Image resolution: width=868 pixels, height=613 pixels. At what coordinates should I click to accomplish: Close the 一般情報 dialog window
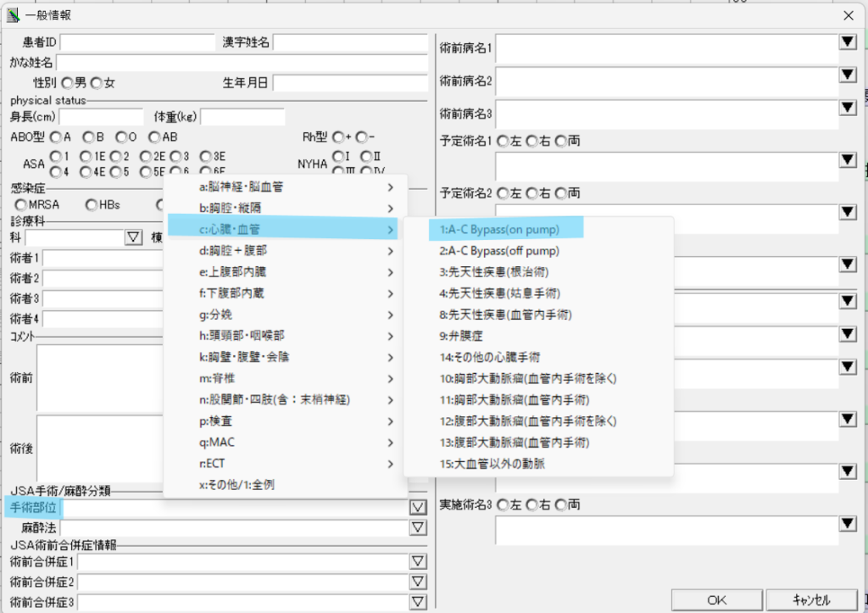(x=848, y=14)
